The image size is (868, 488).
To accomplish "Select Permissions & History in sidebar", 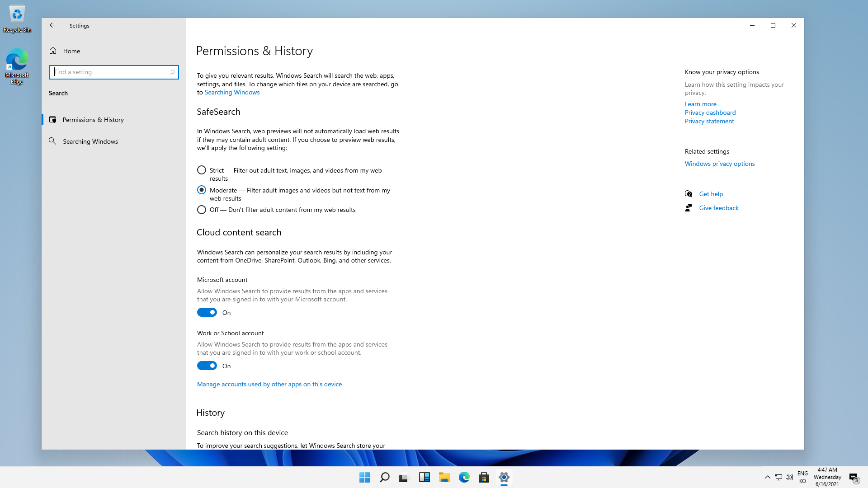I will 93,120.
